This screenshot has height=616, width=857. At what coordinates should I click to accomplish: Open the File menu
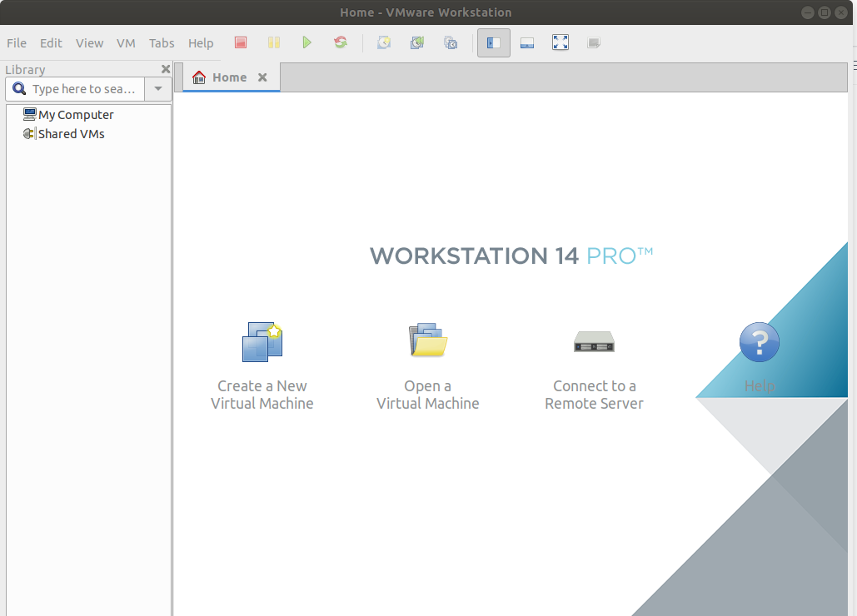coord(17,43)
